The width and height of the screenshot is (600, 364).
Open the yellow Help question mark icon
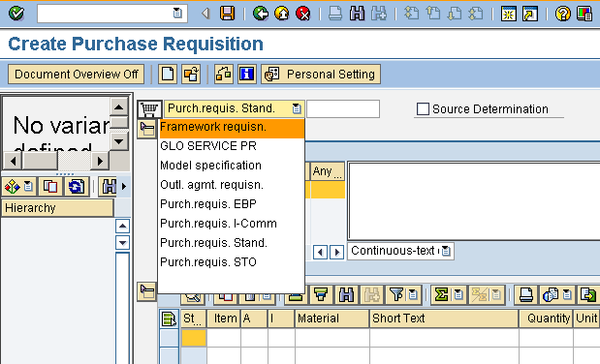click(x=563, y=14)
